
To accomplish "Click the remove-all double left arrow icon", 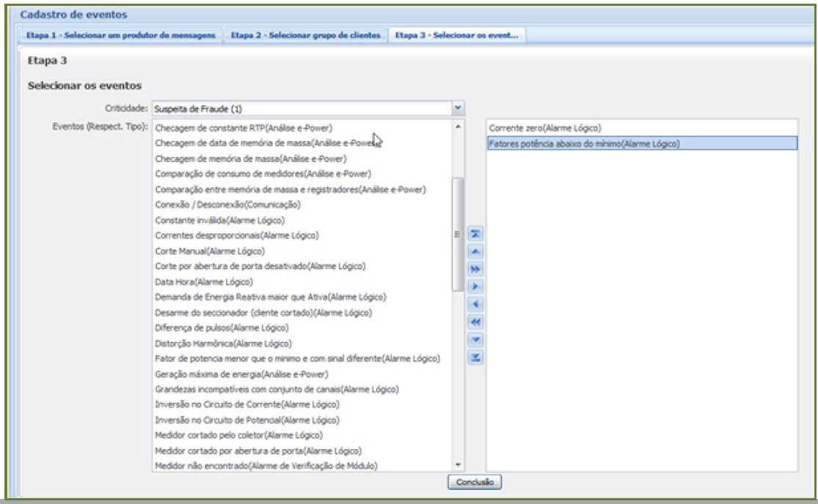I will point(475,322).
